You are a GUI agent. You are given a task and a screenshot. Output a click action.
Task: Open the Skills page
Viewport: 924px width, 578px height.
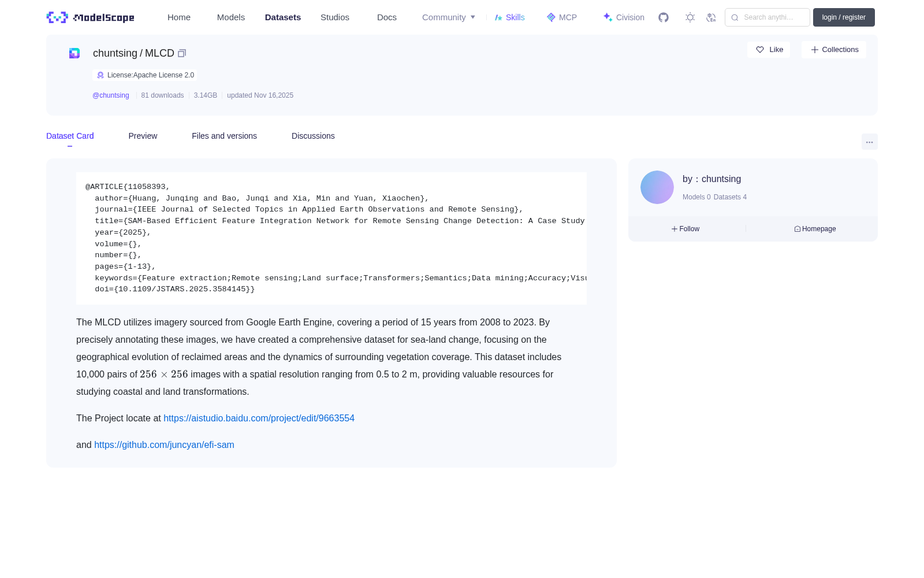510,17
